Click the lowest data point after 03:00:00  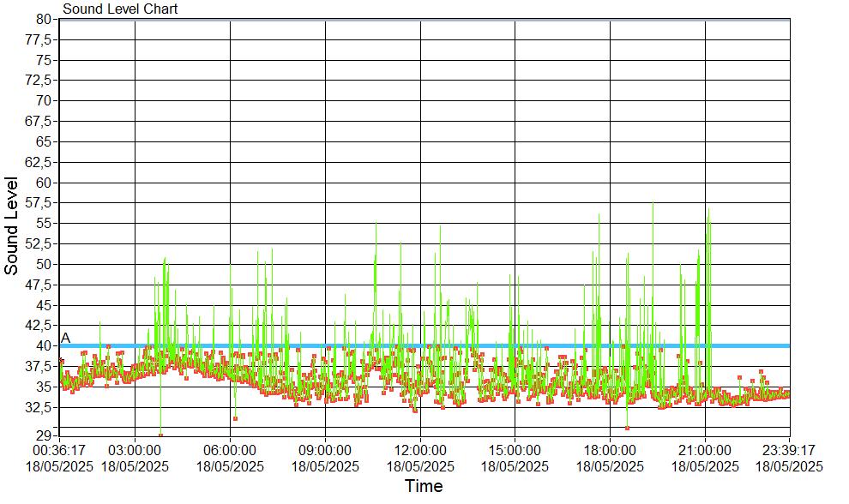[x=160, y=435]
